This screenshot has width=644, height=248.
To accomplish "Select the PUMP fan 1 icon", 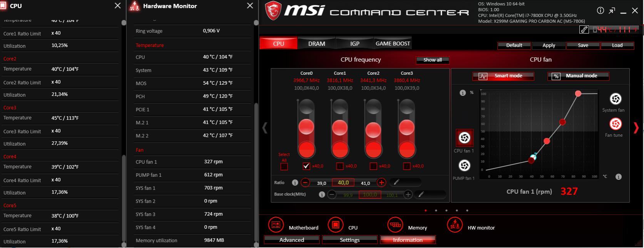I will [465, 166].
